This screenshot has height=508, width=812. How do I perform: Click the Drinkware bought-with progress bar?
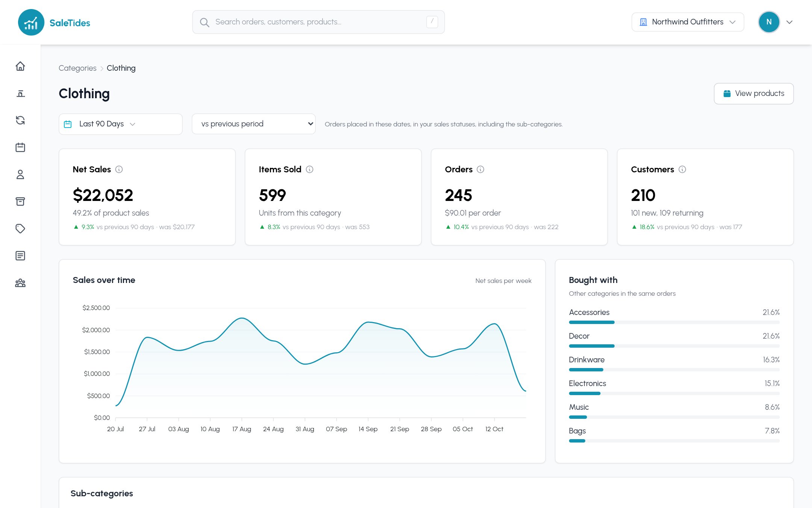tap(674, 370)
